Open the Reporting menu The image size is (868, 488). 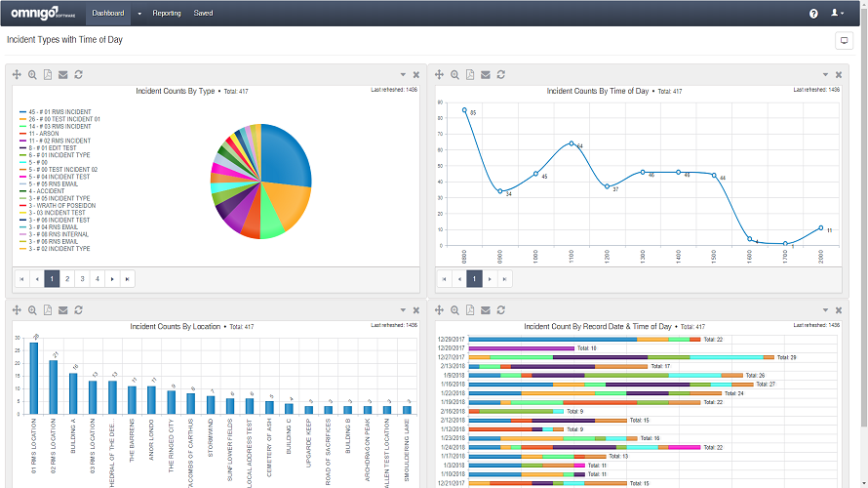[167, 14]
